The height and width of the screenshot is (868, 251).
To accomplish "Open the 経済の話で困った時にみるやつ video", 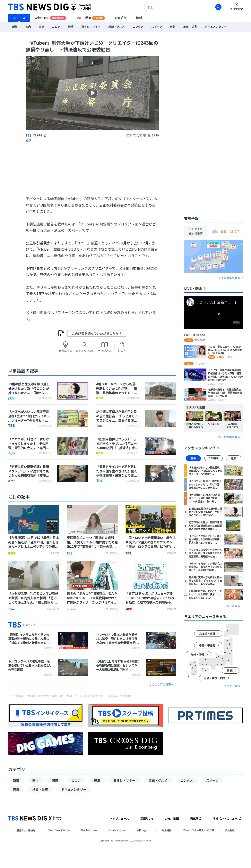I will [195, 419].
